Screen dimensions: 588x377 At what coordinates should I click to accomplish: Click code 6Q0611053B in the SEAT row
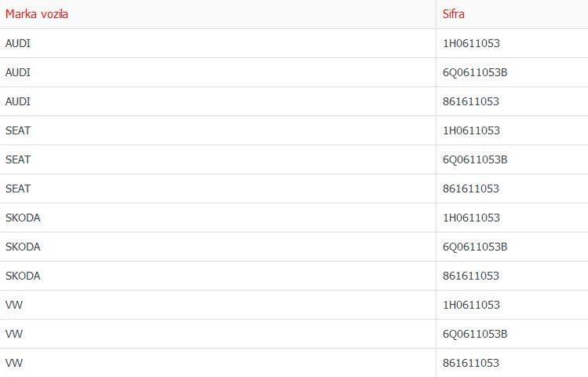(475, 159)
